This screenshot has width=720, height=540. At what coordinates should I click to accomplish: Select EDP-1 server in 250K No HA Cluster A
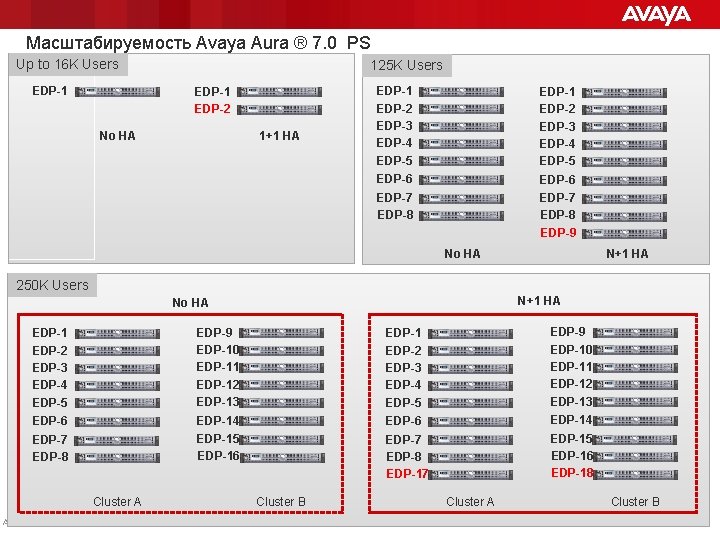click(117, 333)
